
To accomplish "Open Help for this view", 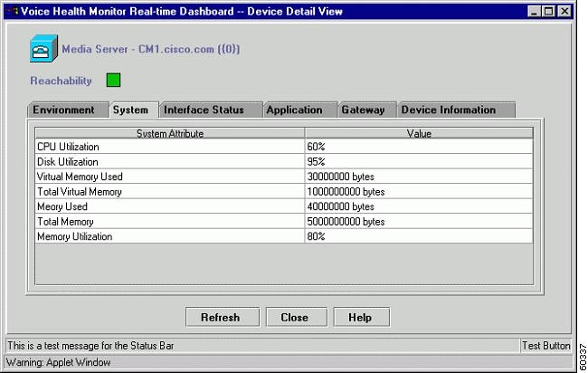I will (x=362, y=318).
